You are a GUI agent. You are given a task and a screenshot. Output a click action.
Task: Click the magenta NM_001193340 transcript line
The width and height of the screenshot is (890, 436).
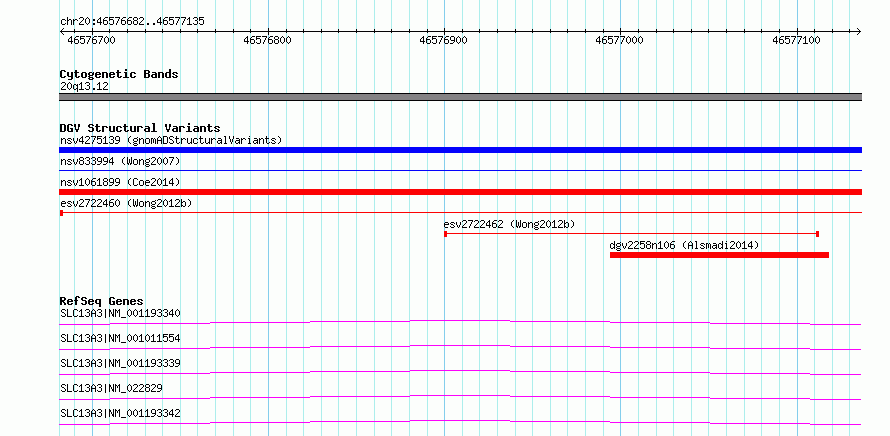pyautogui.click(x=460, y=322)
